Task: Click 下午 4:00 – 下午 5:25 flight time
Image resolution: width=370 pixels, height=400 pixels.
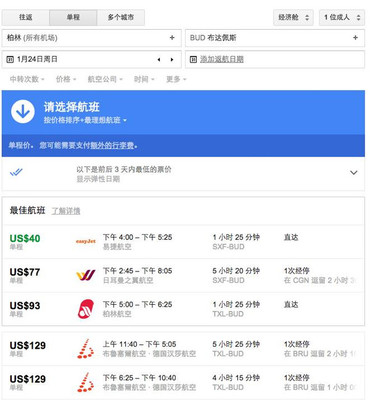Action: click(137, 237)
